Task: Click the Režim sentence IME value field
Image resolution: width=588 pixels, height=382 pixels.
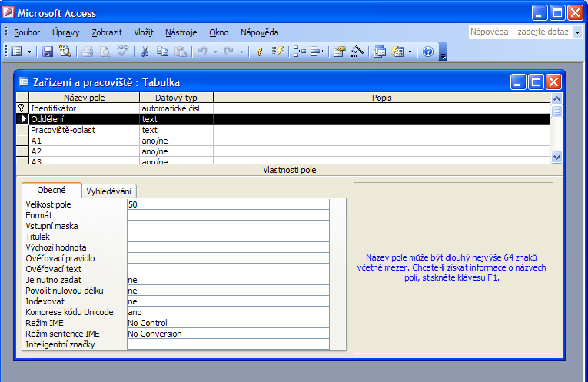Action: (x=228, y=334)
